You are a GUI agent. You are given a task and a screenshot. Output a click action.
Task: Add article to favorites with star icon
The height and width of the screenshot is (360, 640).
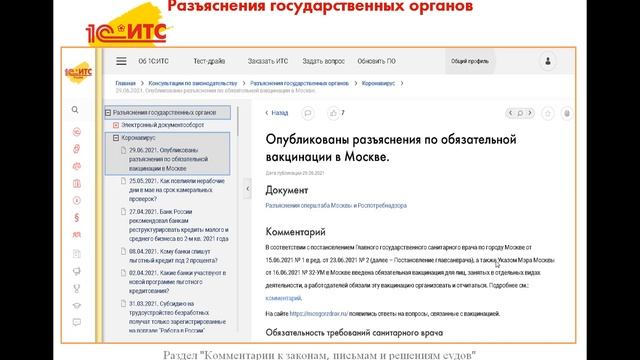548,113
